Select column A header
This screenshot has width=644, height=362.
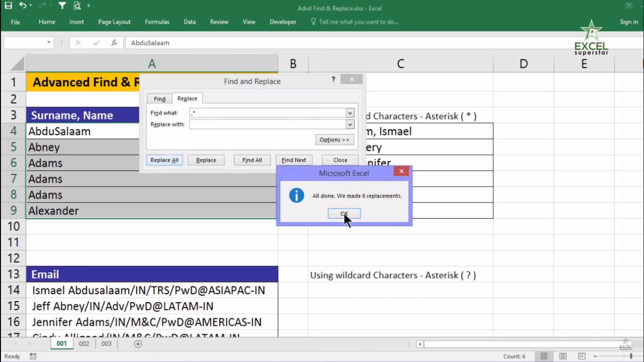tap(152, 64)
